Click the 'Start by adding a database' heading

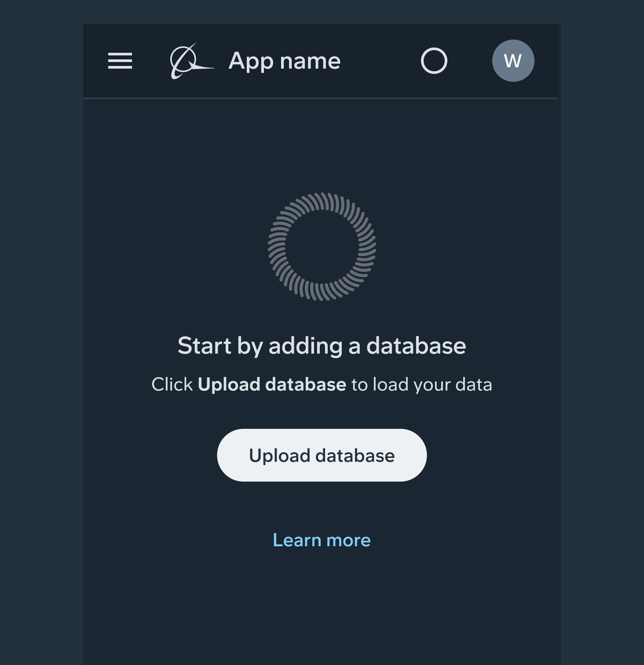pyautogui.click(x=322, y=346)
